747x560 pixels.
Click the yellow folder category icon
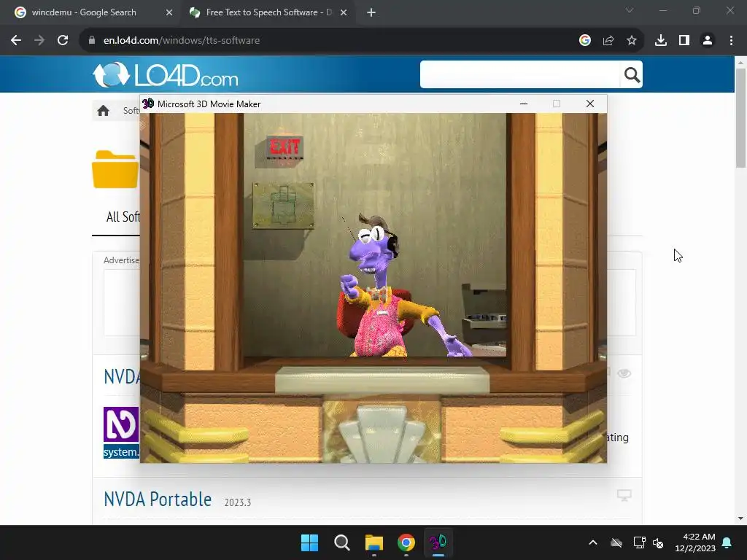click(x=115, y=169)
